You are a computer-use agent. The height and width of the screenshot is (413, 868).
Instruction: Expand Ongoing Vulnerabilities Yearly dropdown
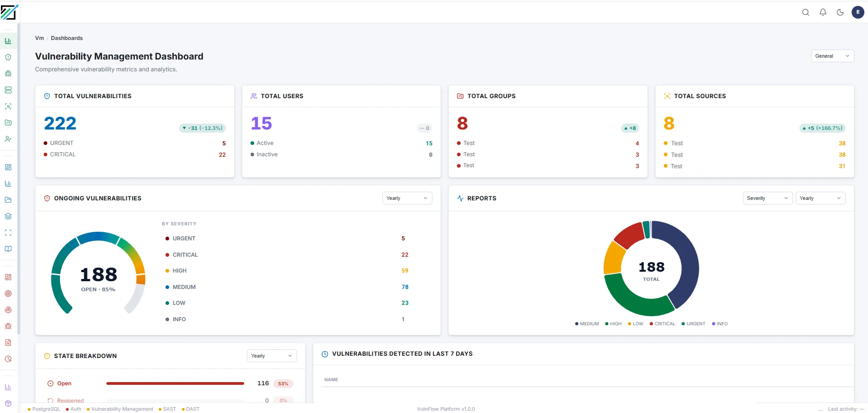pyautogui.click(x=407, y=198)
